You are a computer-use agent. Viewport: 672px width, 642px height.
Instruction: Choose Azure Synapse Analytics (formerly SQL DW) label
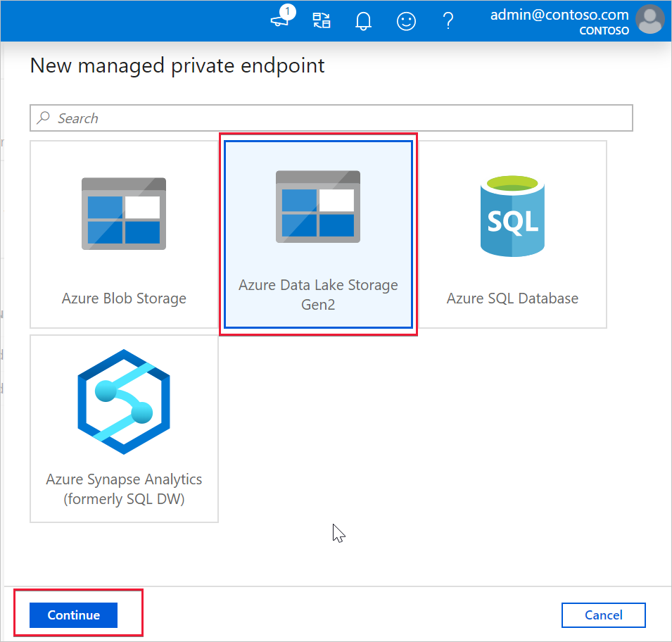point(124,489)
